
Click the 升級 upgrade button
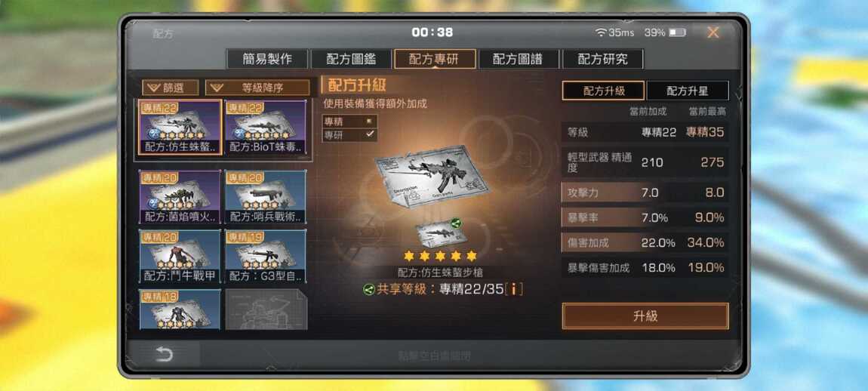click(645, 316)
